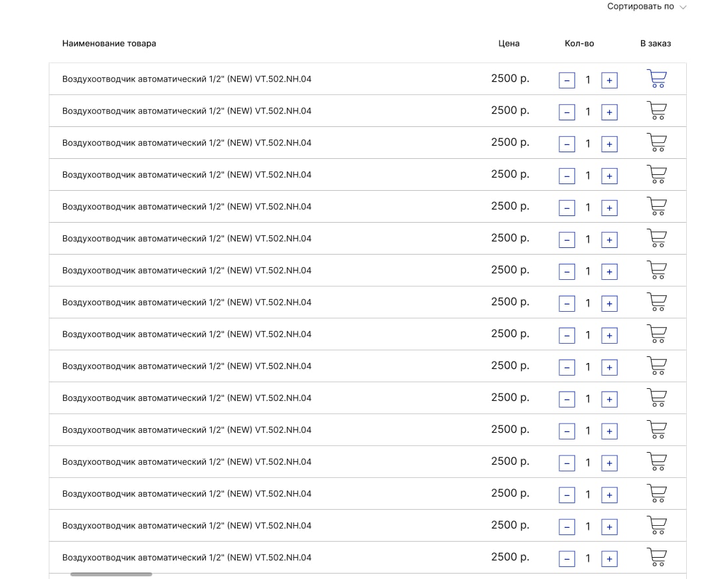Click the cart icon in the seventh row

click(x=657, y=270)
